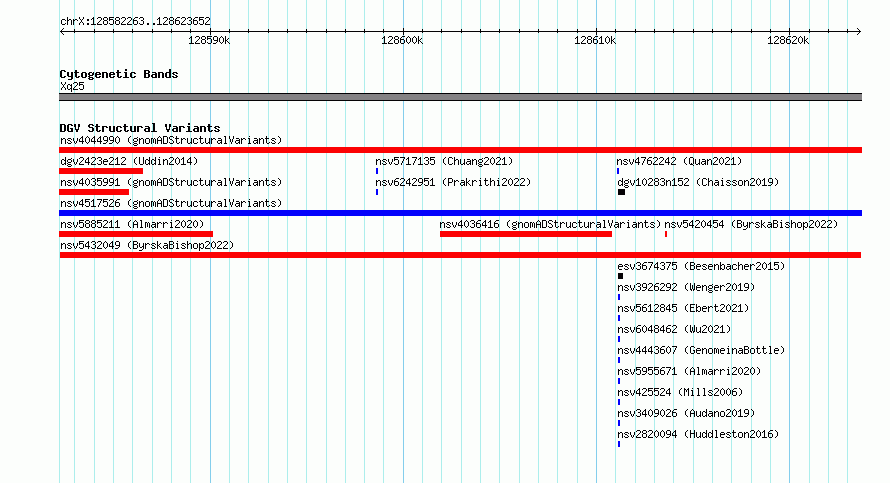Screen dimensions: 890x483
Task: Open dgv2423e212 (Uddin2014) variant label
Action: point(129,161)
